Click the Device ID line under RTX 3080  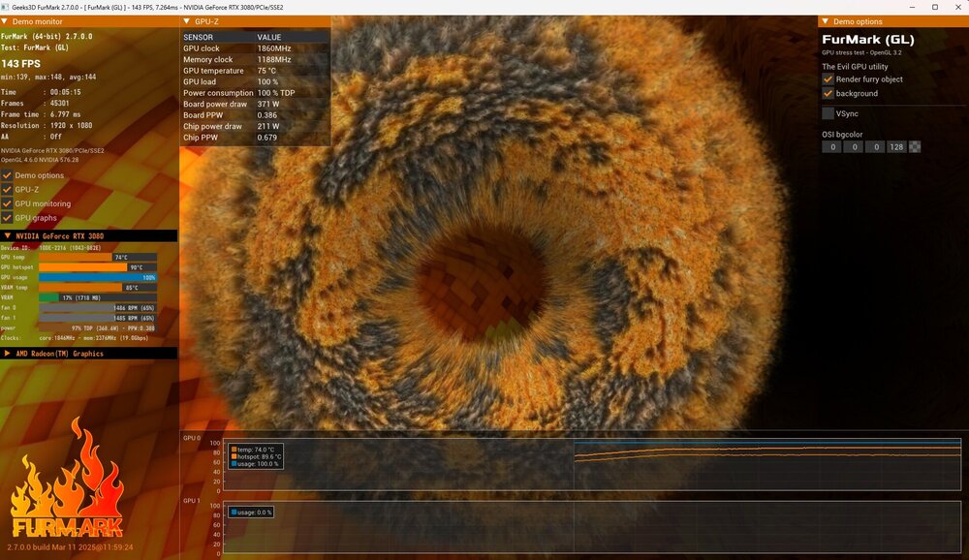(x=50, y=248)
